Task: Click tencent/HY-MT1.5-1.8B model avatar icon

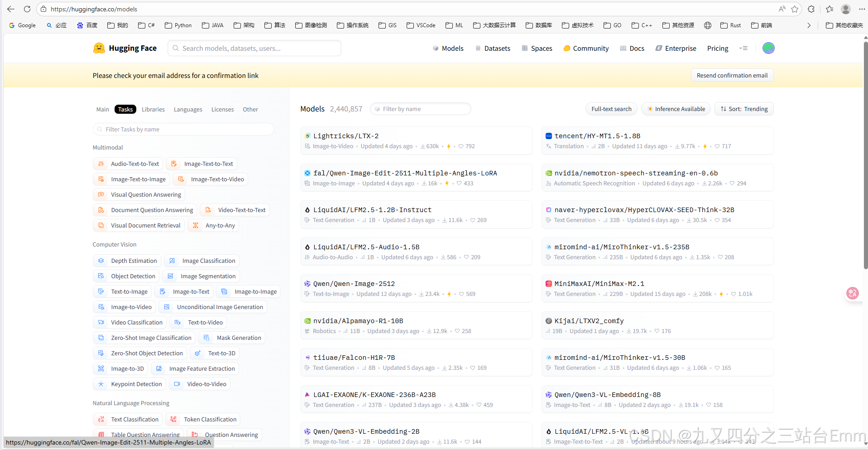Action: pos(549,136)
